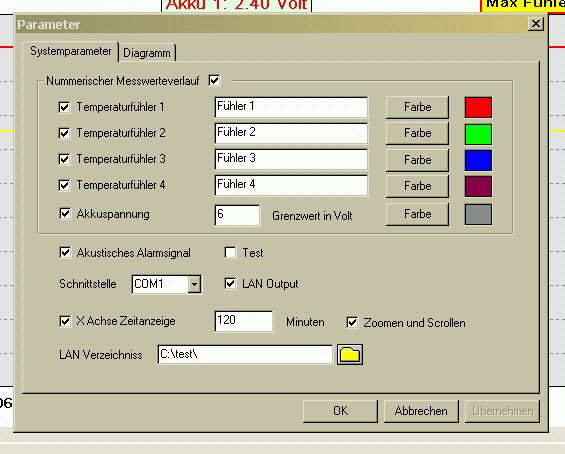Uncheck Temperaturfühler 2 checkbox
The width and height of the screenshot is (565, 454).
64,133
